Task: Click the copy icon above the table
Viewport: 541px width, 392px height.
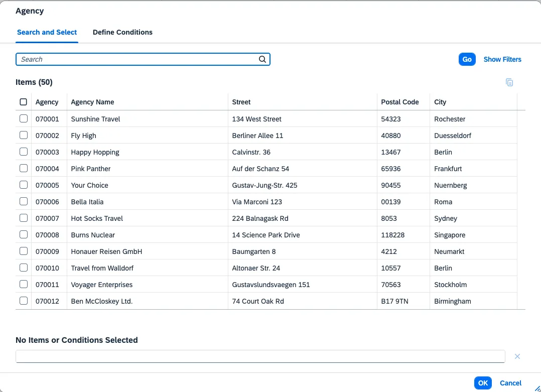Action: [x=509, y=82]
